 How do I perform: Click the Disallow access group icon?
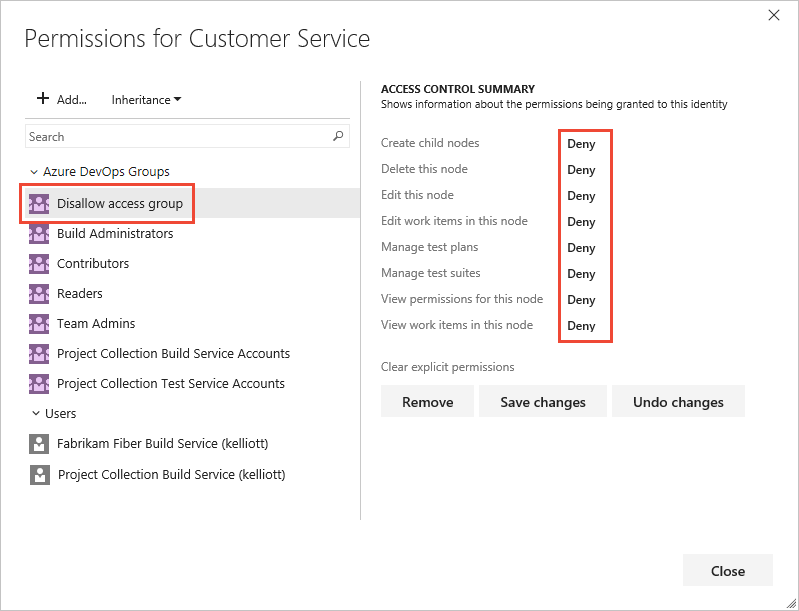point(39,204)
